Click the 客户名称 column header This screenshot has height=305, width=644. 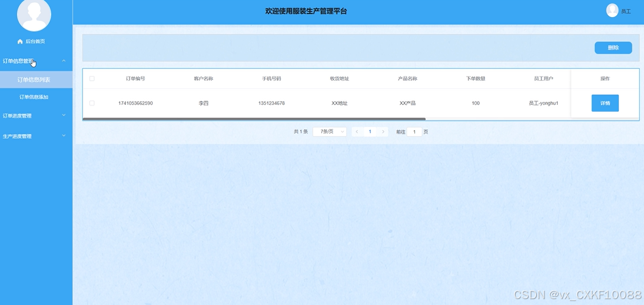click(x=203, y=78)
